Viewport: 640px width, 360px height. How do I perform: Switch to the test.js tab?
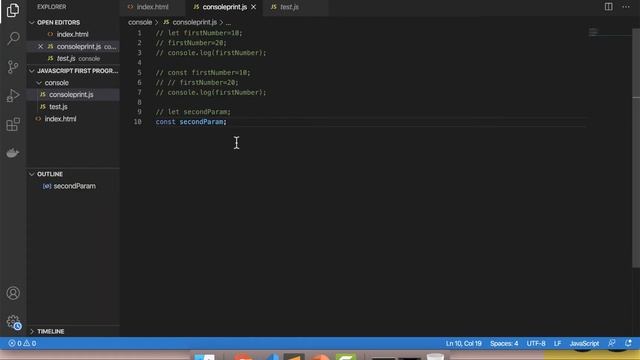pos(289,7)
